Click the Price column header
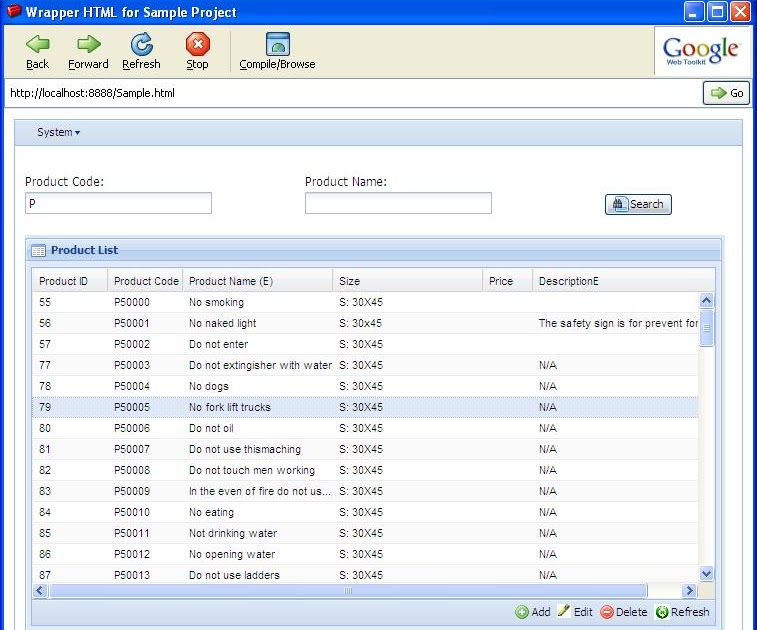The height and width of the screenshot is (630, 757). [x=507, y=281]
